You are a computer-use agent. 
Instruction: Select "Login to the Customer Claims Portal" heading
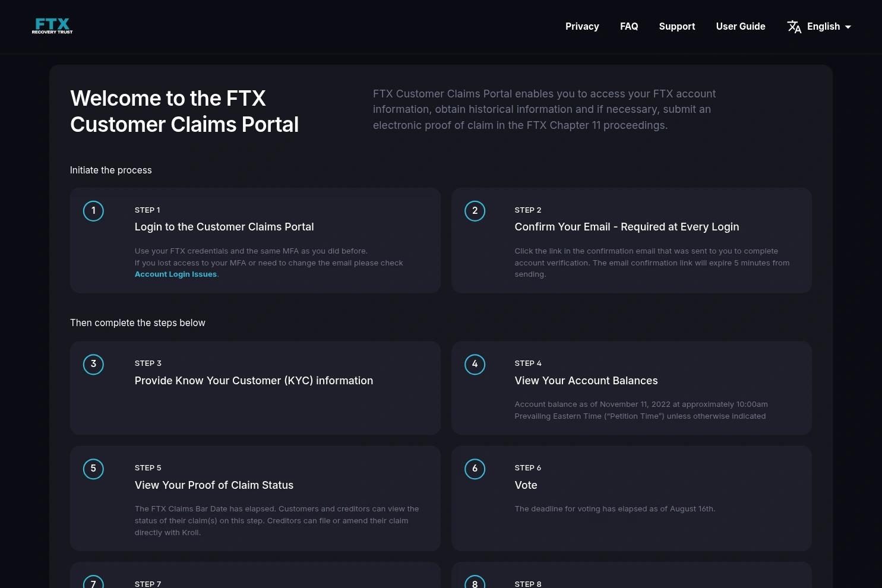click(x=224, y=227)
